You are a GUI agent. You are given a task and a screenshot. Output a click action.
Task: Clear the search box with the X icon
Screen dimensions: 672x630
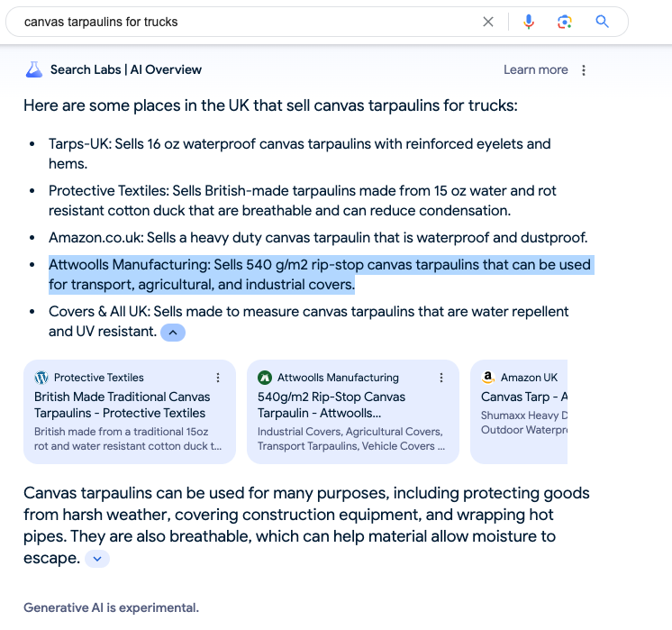[487, 22]
